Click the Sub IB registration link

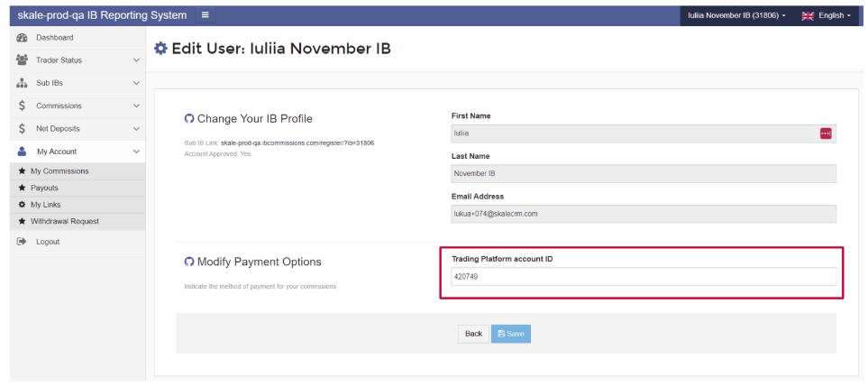(297, 142)
